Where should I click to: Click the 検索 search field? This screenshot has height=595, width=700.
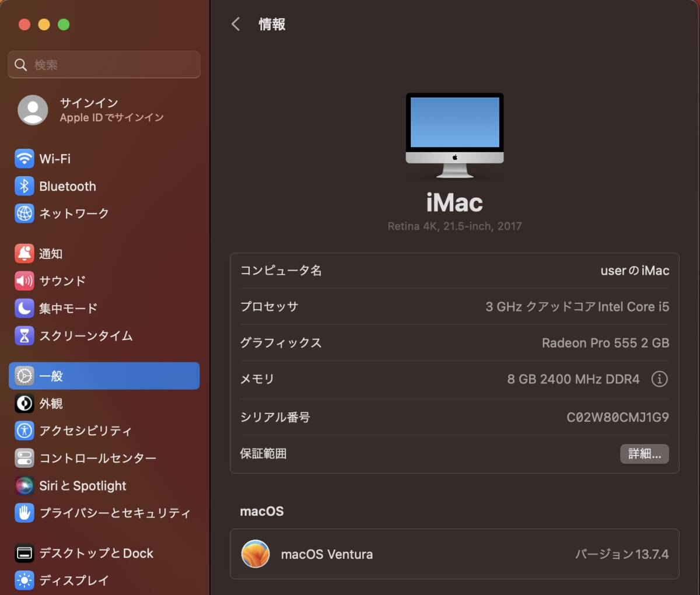click(104, 65)
